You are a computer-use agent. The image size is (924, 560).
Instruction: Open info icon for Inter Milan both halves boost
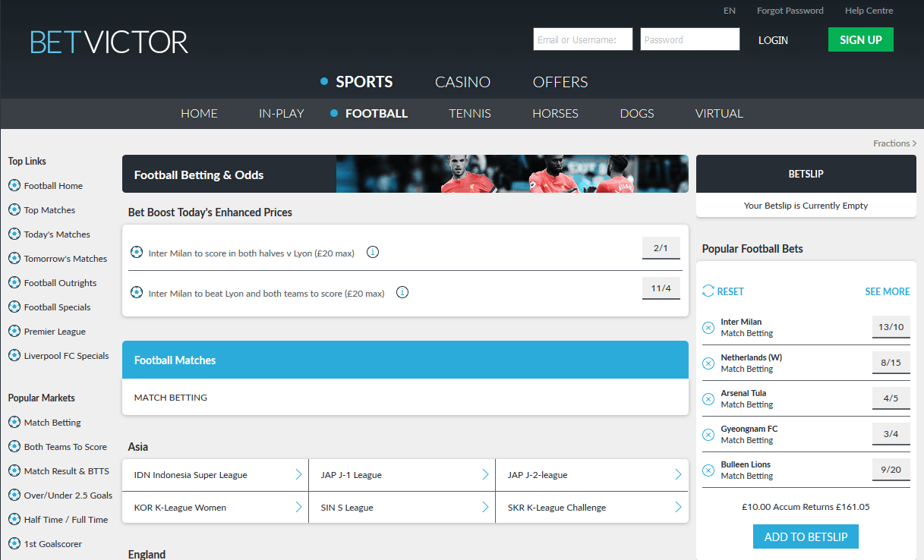[373, 252]
